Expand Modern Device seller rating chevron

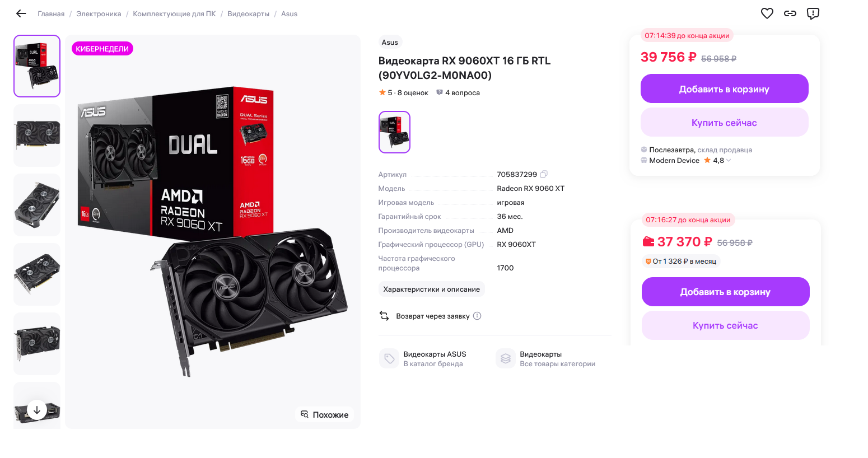(x=729, y=161)
